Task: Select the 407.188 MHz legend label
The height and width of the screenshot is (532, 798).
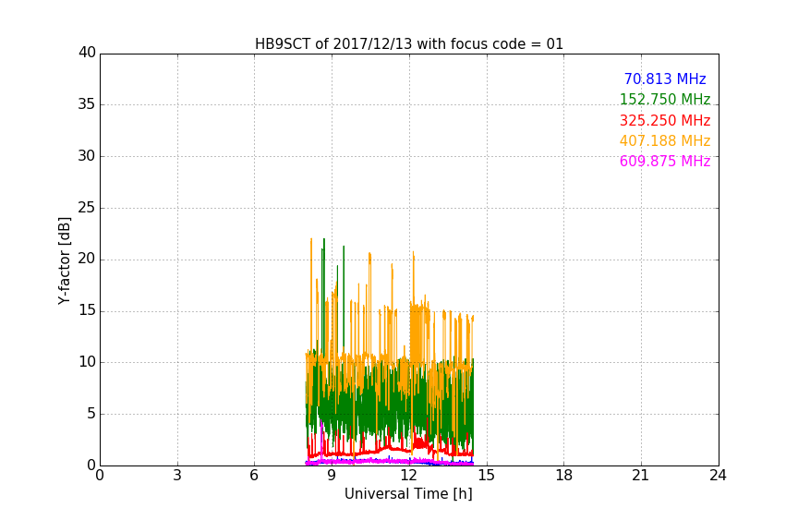Action: pyautogui.click(x=665, y=140)
